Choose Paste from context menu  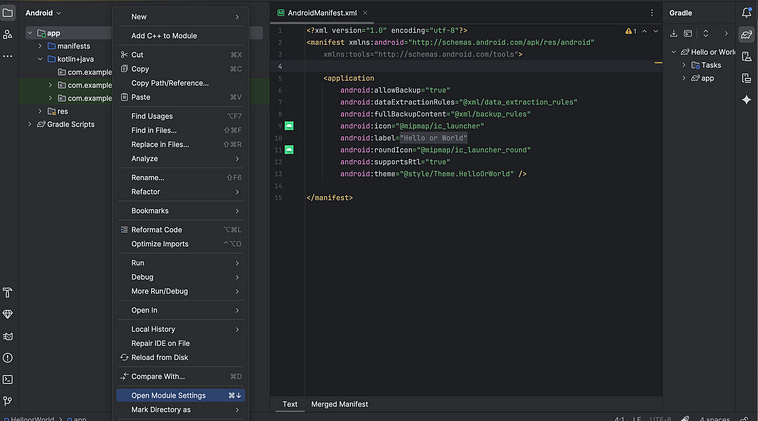point(180,97)
